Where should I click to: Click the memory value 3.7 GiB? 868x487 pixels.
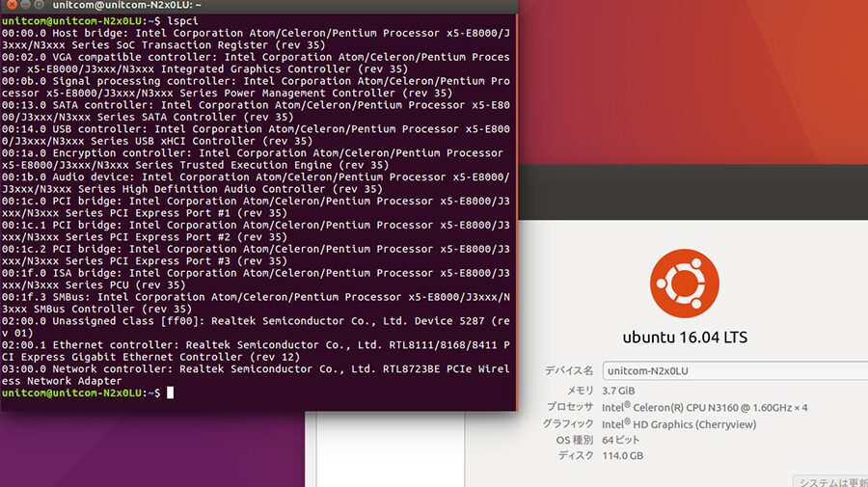click(618, 391)
